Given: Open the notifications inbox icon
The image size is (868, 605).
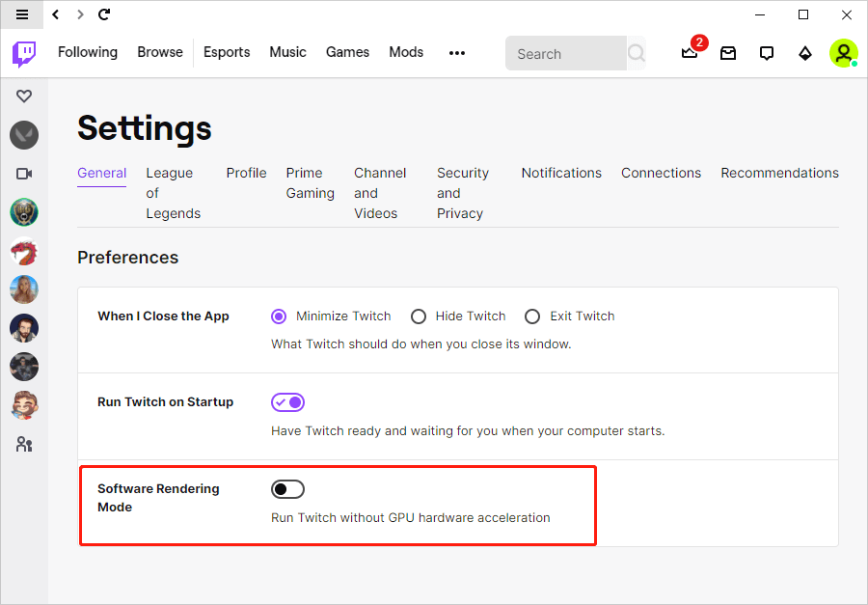Looking at the screenshot, I should (x=728, y=53).
